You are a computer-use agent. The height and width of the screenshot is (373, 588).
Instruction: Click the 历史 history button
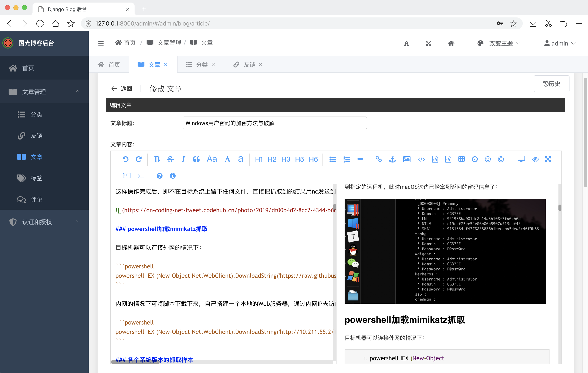click(551, 84)
